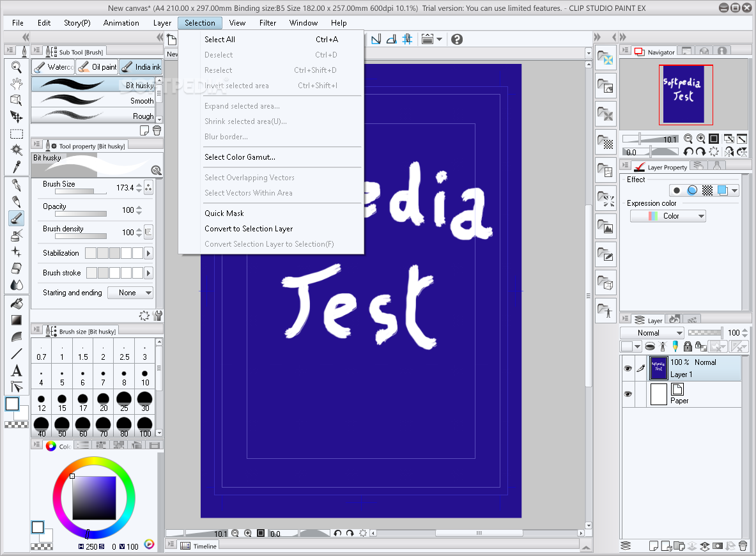Select brush size 100 preset
The image size is (756, 556).
pyautogui.click(x=145, y=428)
